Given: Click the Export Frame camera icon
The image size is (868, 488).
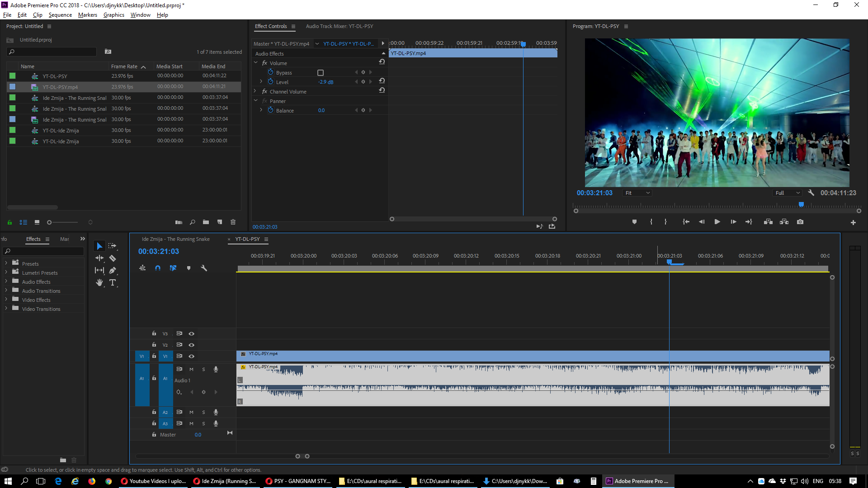Looking at the screenshot, I should click(x=800, y=222).
